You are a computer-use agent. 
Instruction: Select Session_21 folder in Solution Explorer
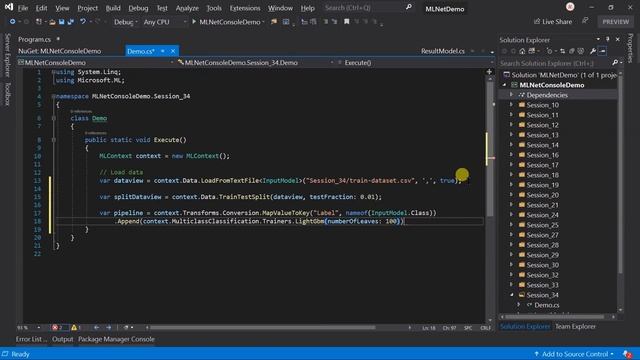[x=542, y=205]
